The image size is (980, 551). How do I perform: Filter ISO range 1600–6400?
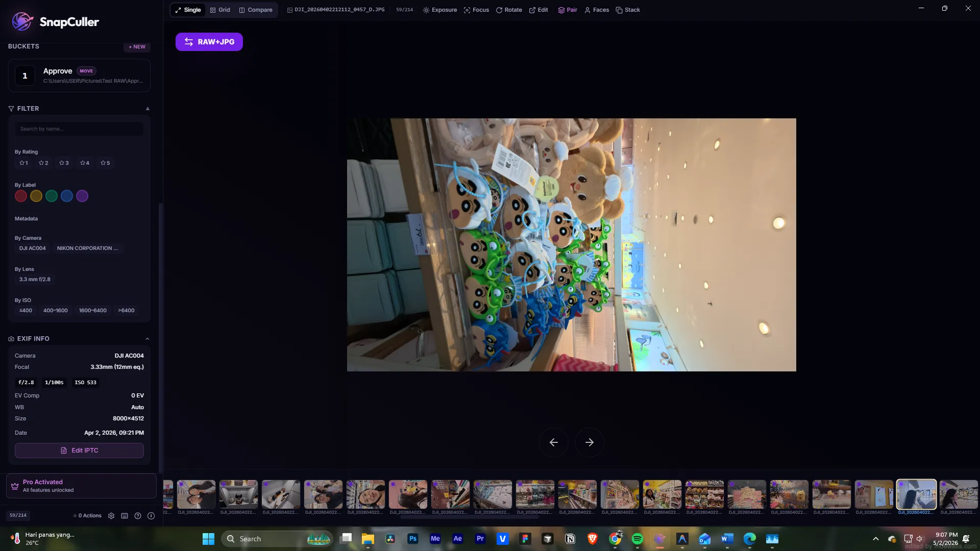click(93, 311)
